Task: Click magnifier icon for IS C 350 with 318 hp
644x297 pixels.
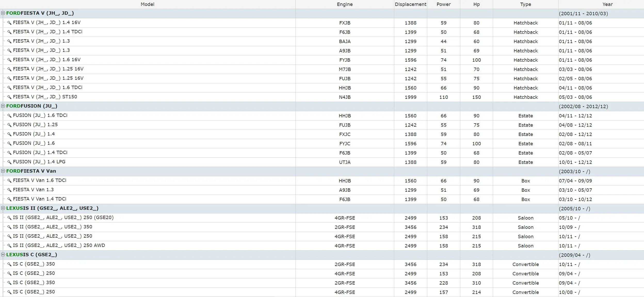Action: tap(9, 264)
